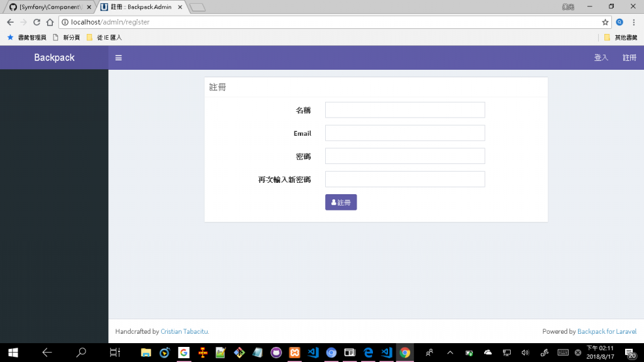
Task: Open the 其他書籤 bookmarks folder
Action: pyautogui.click(x=621, y=37)
